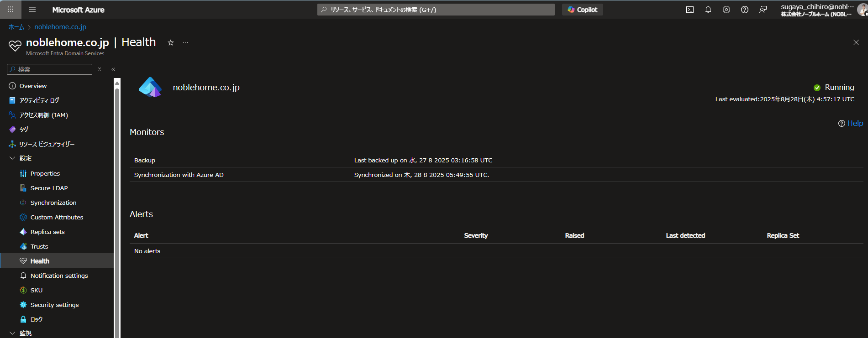868x338 pixels.
Task: Click Synchronization with Azure AD row
Action: coord(496,175)
